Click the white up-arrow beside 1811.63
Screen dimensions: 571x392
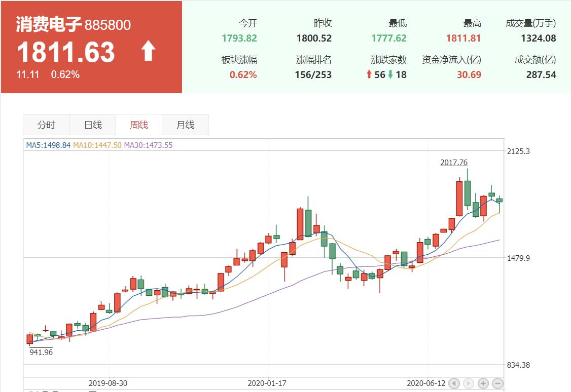pos(148,51)
